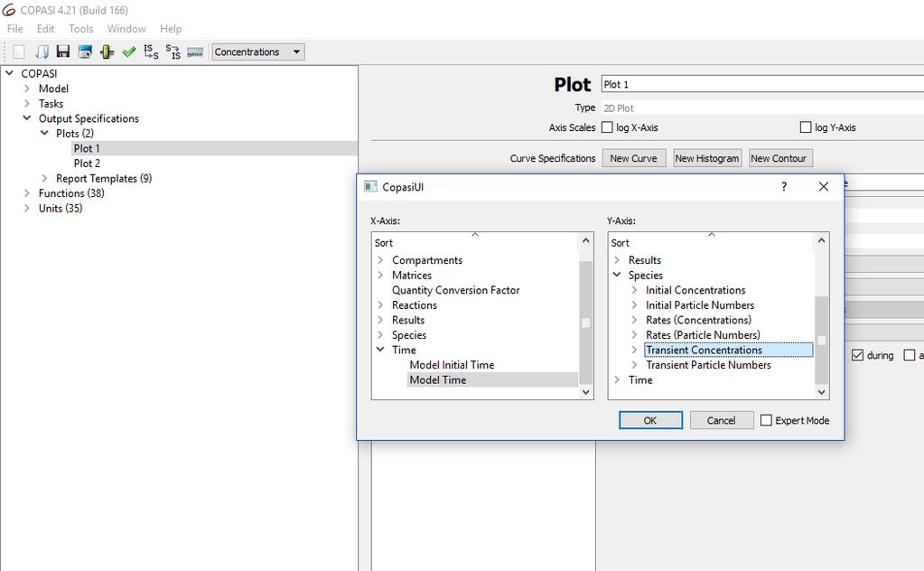924x571 pixels.
Task: Click the Save floppy disk icon
Action: point(63,51)
